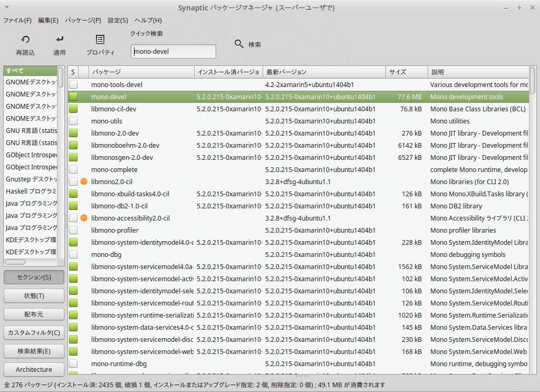Open the Properties (プロパティ) toolbar icon
This screenshot has height=392, width=540.
(100, 40)
